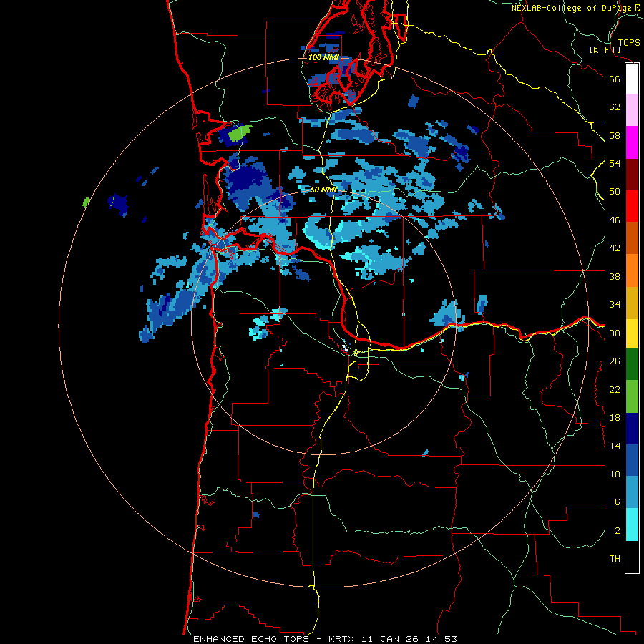Viewport: 644px width, 644px height.
Task: Click the "54" legend value
Action: (615, 163)
